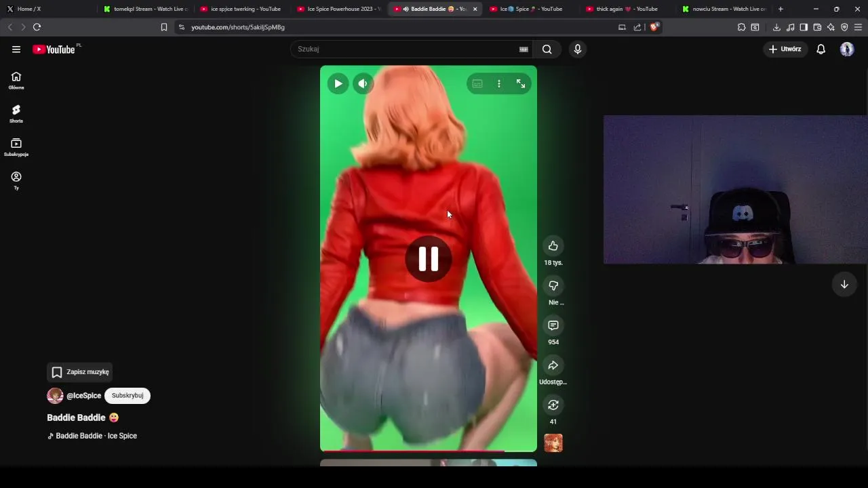The image size is (868, 488).
Task: Open a new browser tab
Action: [x=781, y=9]
